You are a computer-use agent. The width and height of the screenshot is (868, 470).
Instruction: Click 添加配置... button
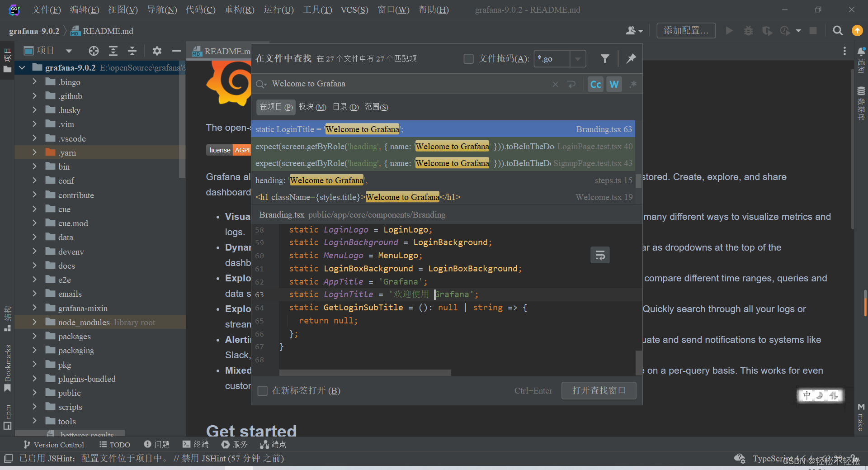point(686,30)
